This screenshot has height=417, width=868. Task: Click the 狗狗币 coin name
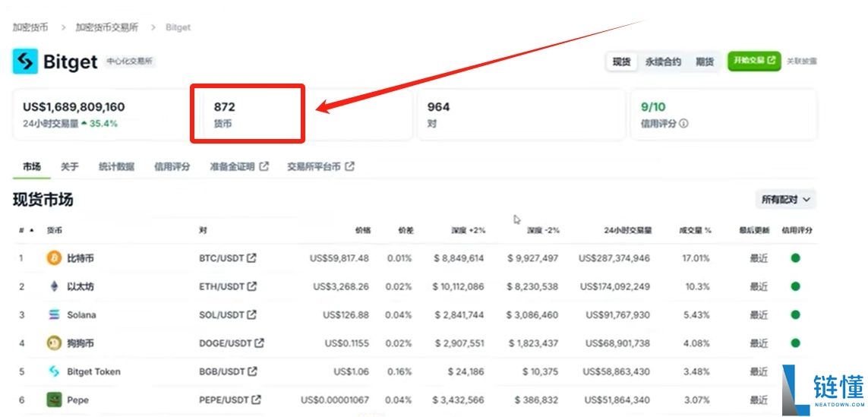[80, 343]
